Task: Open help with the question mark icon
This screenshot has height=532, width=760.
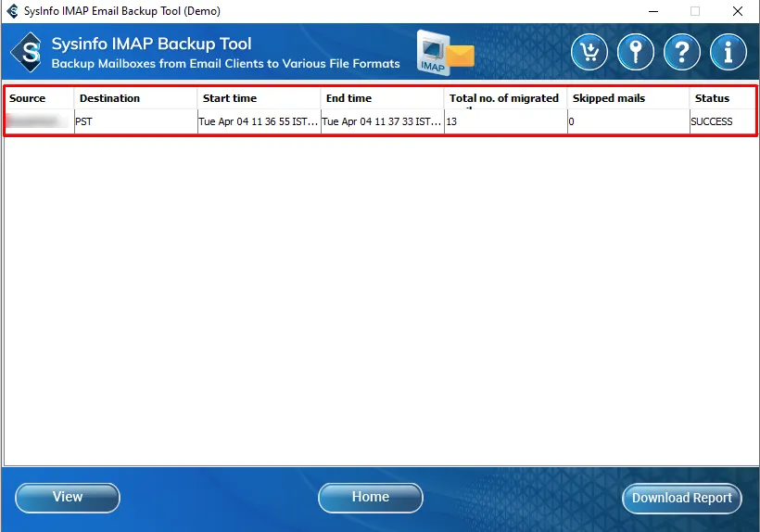Action: click(682, 52)
